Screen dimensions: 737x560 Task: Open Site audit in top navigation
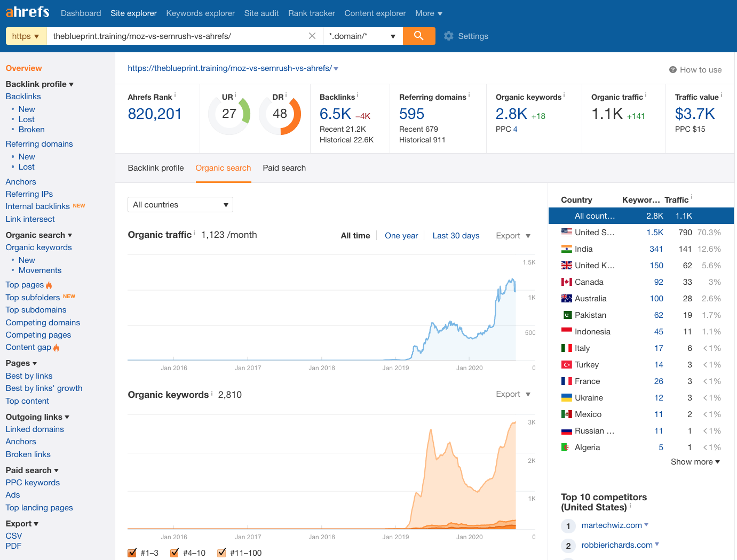click(261, 13)
